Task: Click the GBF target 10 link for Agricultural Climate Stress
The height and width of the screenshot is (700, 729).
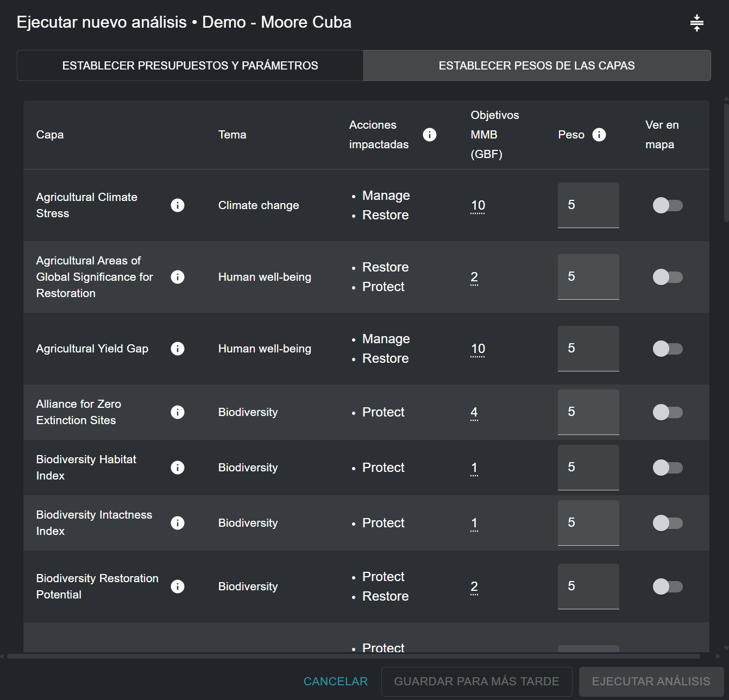Action: [x=477, y=205]
